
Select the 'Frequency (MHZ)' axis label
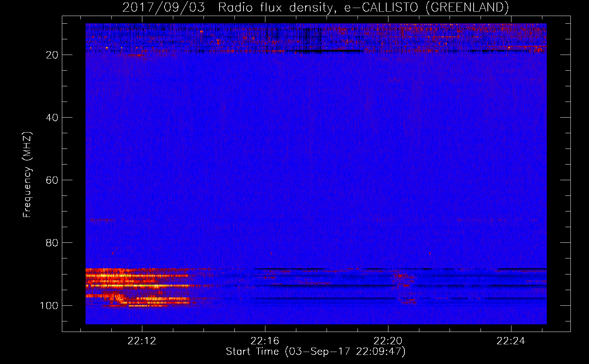coord(27,175)
